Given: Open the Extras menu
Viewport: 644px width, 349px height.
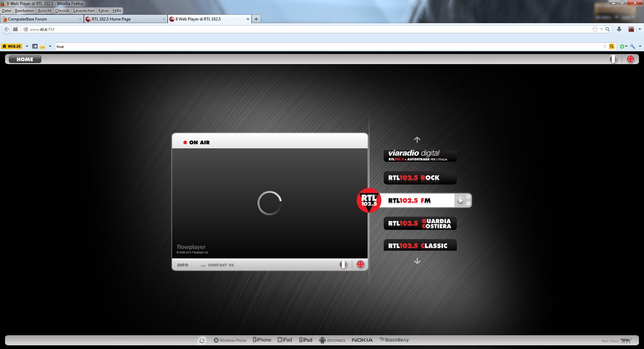Looking at the screenshot, I should [x=104, y=11].
